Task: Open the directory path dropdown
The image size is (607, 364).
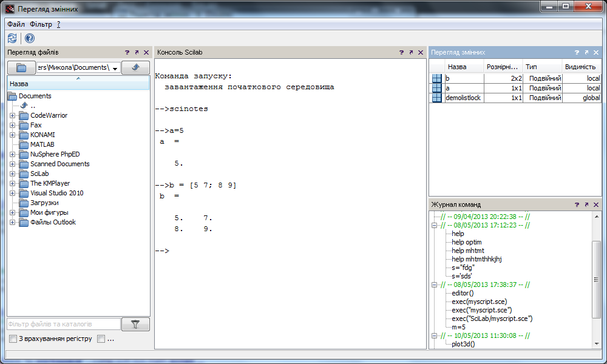Action: 115,69
